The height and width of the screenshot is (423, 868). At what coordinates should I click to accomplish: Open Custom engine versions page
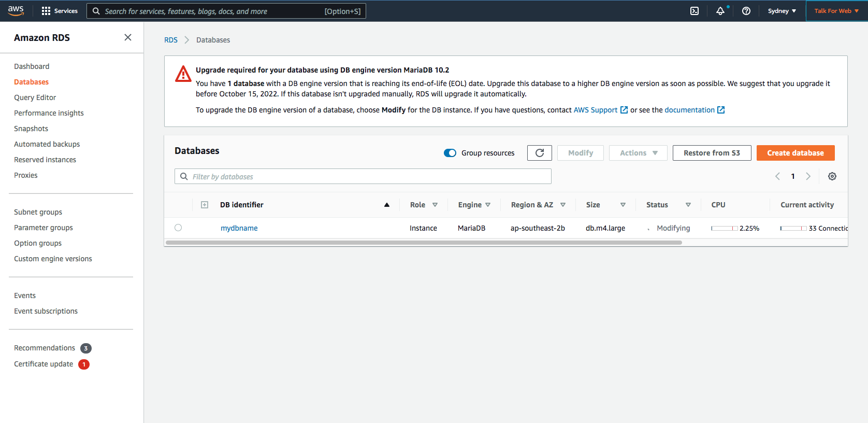[53, 259]
